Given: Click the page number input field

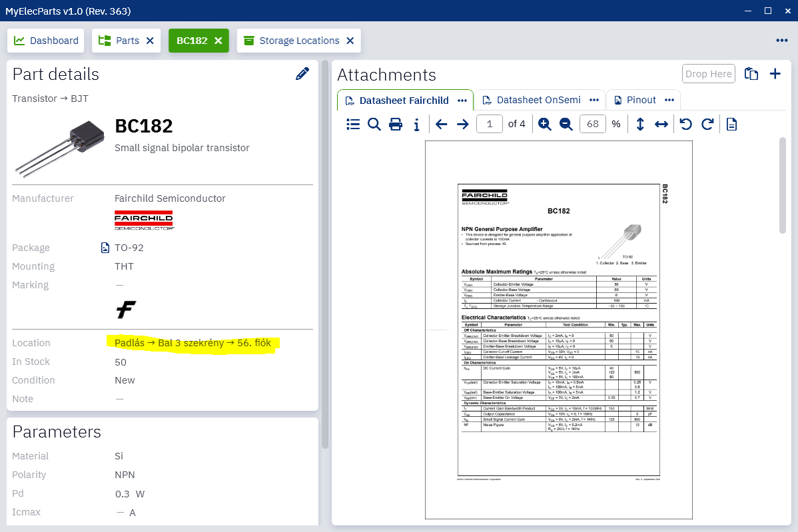Looking at the screenshot, I should click(x=490, y=124).
